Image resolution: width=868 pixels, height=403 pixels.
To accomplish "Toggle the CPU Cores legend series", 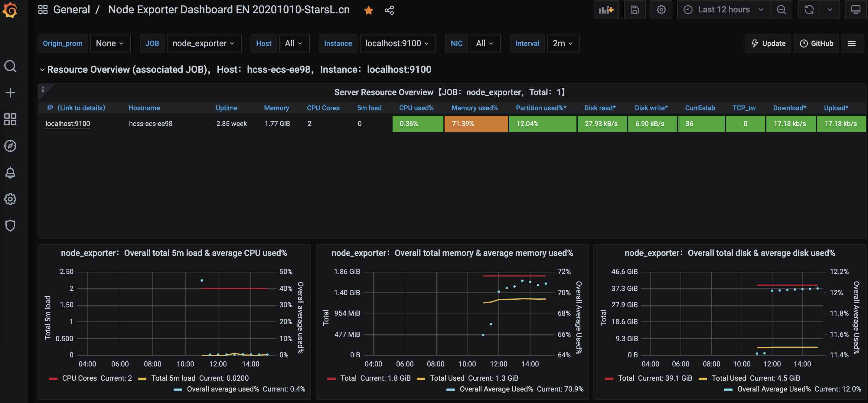I will 79,378.
